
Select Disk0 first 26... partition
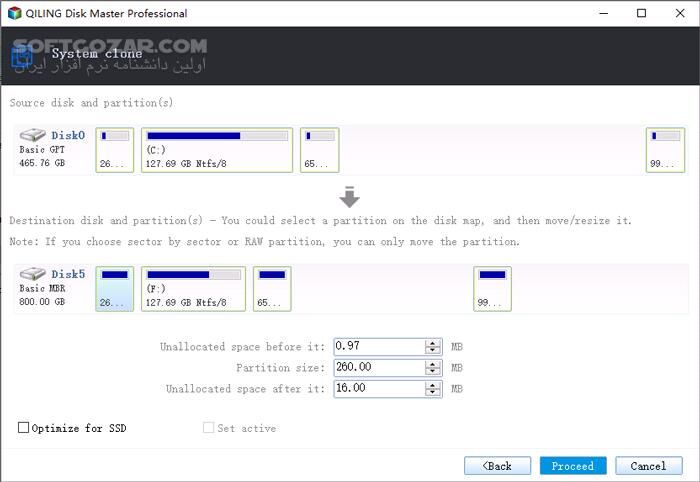tap(115, 150)
